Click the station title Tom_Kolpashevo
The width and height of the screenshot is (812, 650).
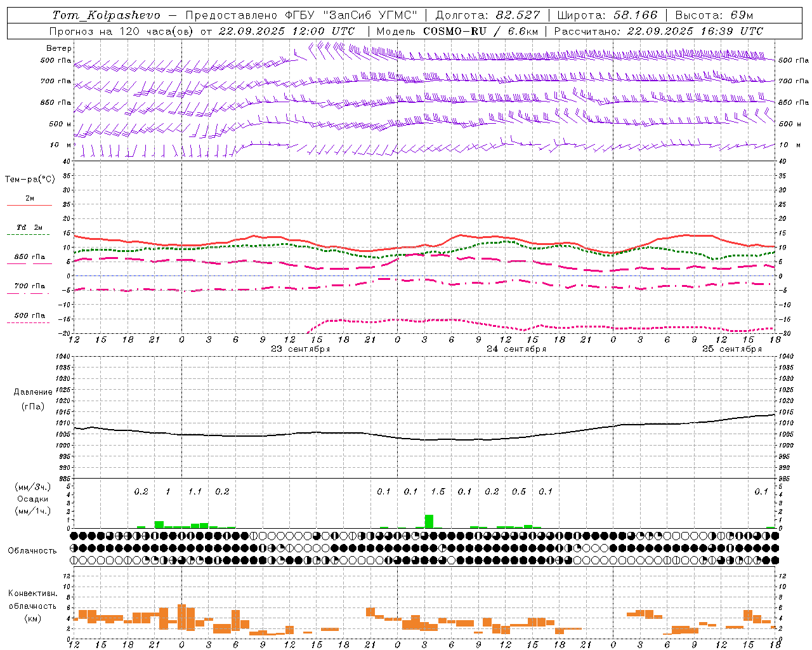(106, 15)
